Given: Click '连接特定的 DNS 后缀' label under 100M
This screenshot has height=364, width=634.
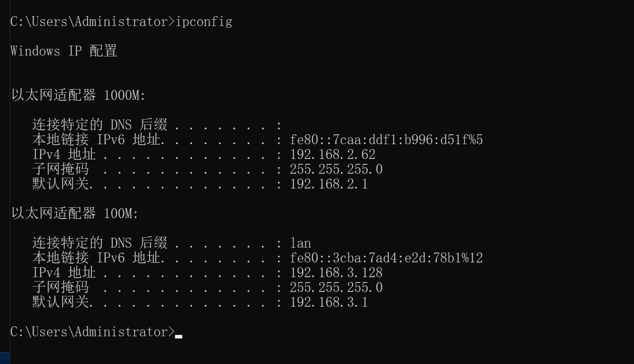Looking at the screenshot, I should [100, 243].
